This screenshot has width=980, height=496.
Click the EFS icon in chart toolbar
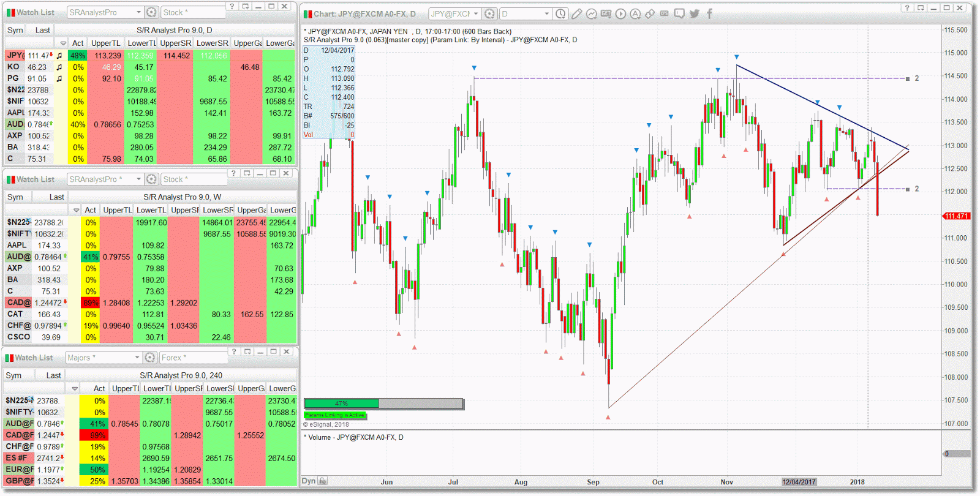click(x=664, y=13)
